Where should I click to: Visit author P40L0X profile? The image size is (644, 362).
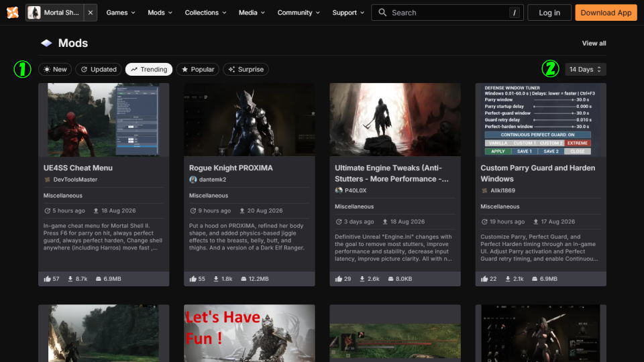point(356,190)
